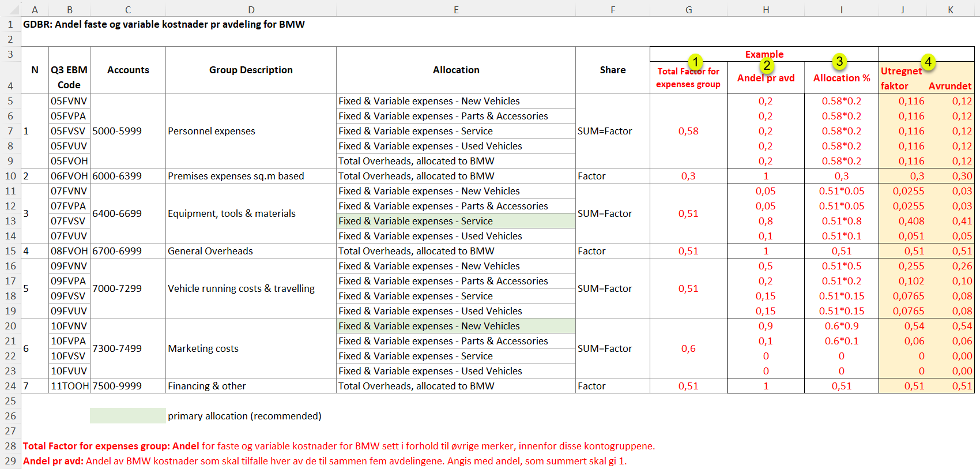980x469 pixels.
Task: Click Used Vehicles allocation in the 09FVUV row
Action: click(x=456, y=311)
